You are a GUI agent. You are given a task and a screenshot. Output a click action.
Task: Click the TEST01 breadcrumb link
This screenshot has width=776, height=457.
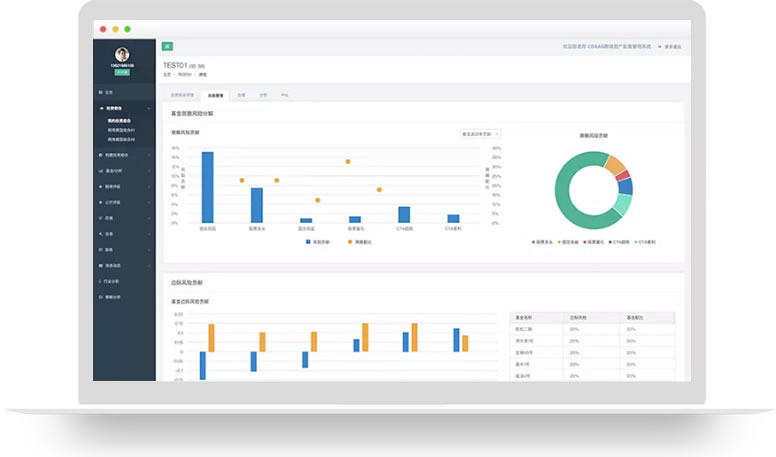(x=185, y=75)
